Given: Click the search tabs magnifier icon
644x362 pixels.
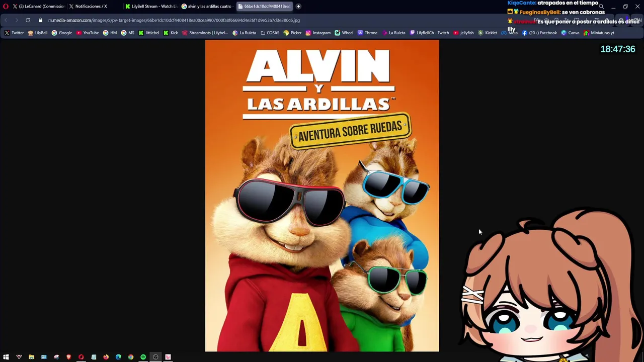Looking at the screenshot, I should coord(601,7).
